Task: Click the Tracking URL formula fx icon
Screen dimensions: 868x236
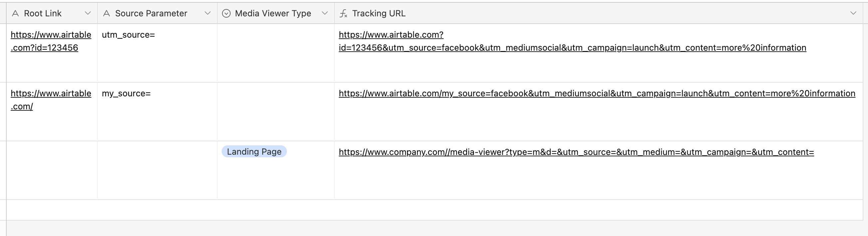Action: [x=343, y=13]
